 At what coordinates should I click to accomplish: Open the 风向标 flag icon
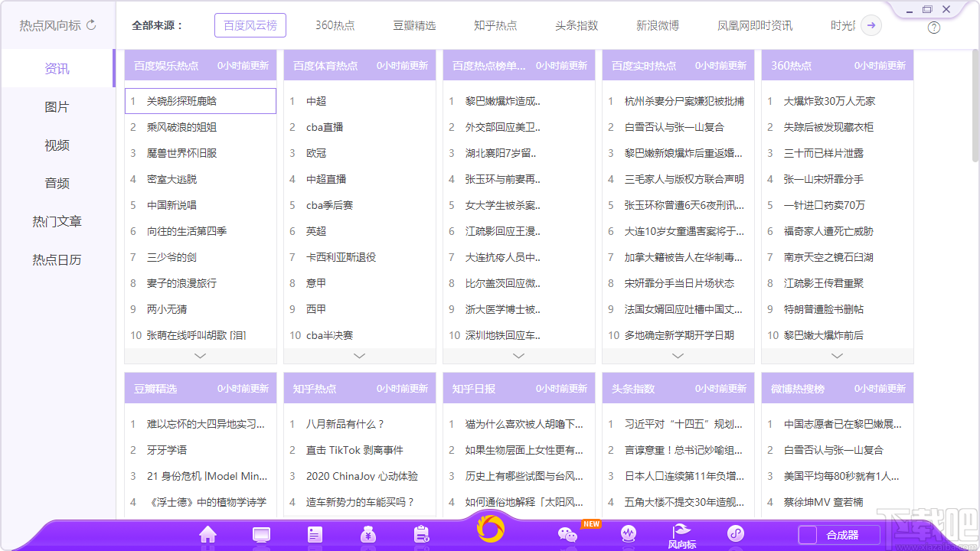pyautogui.click(x=681, y=536)
